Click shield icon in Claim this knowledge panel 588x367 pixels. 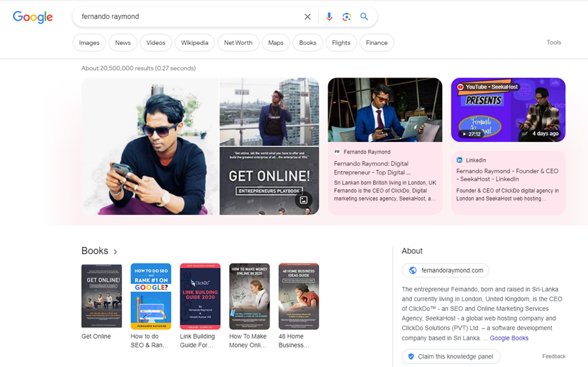[411, 357]
